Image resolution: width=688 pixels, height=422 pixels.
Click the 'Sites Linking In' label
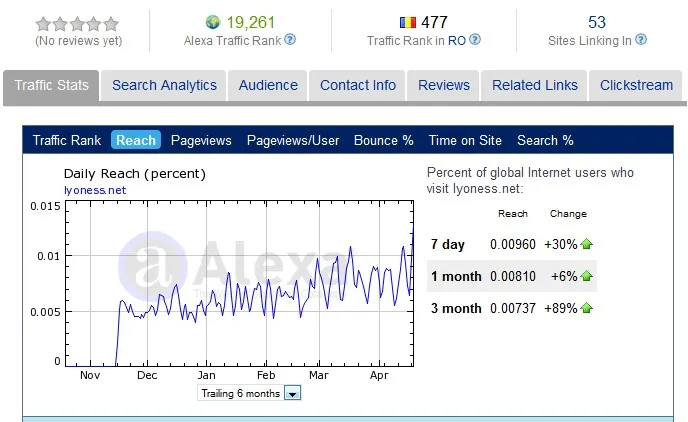tap(589, 41)
